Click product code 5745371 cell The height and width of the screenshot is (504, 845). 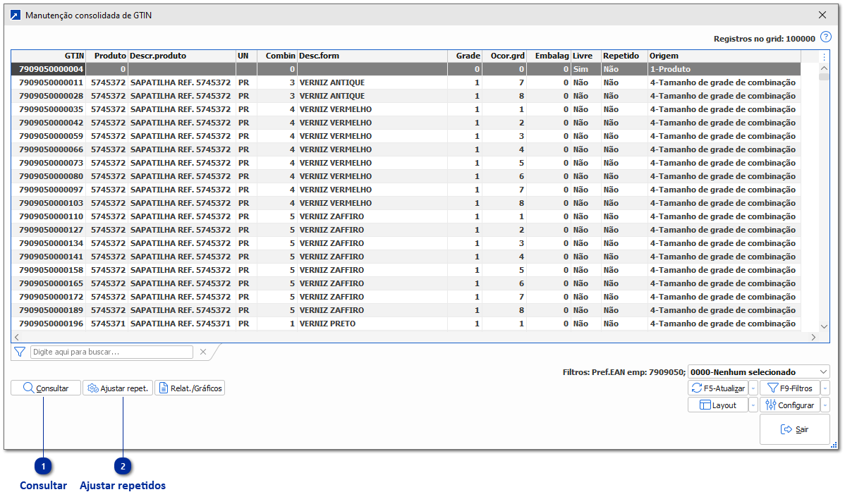(x=107, y=324)
